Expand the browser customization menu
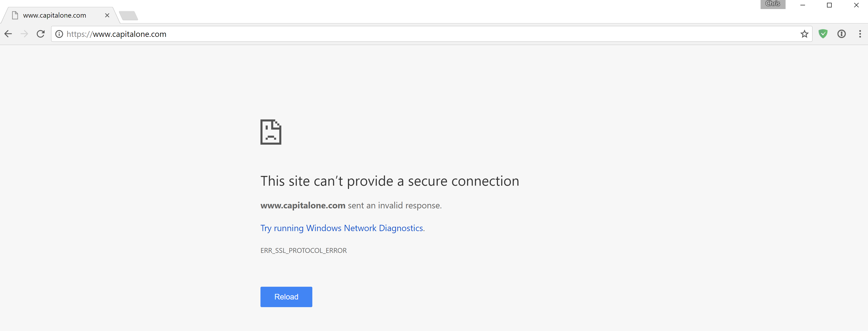The height and width of the screenshot is (331, 868). (860, 34)
